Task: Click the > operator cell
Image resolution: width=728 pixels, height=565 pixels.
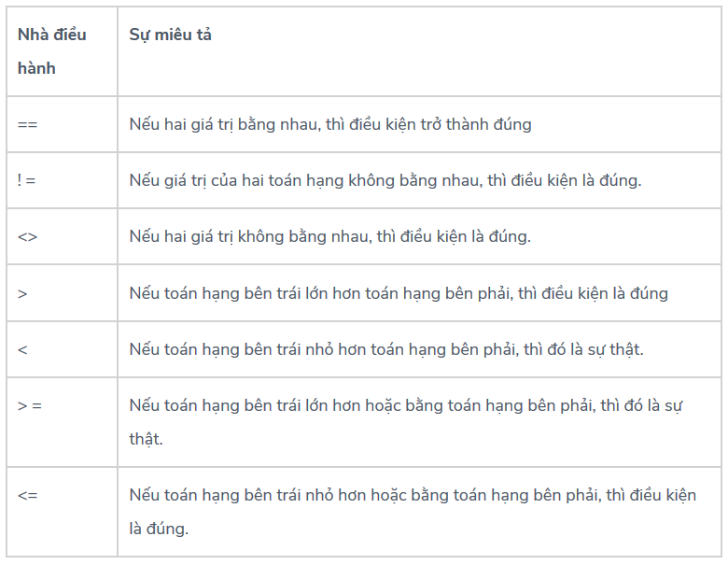Action: tap(22, 293)
